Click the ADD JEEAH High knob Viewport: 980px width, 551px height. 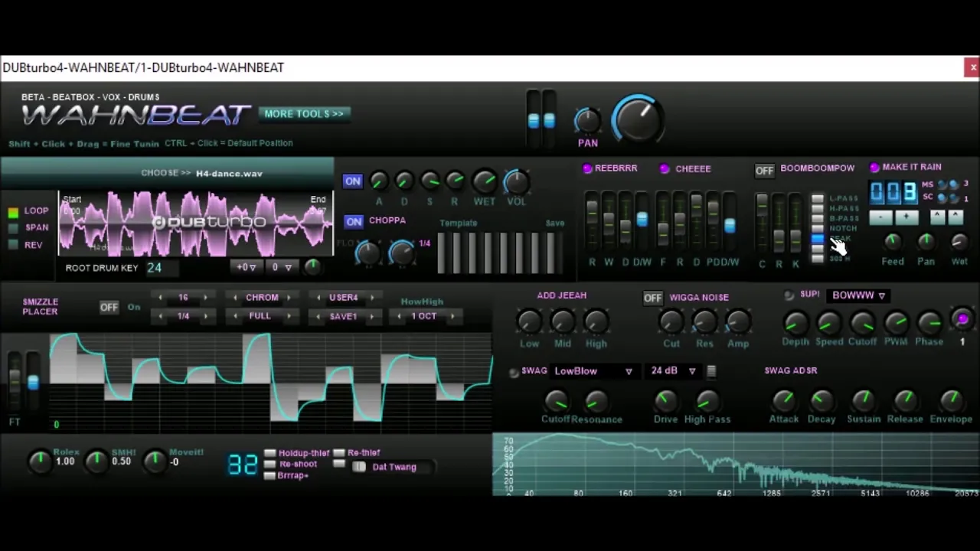pyautogui.click(x=596, y=322)
